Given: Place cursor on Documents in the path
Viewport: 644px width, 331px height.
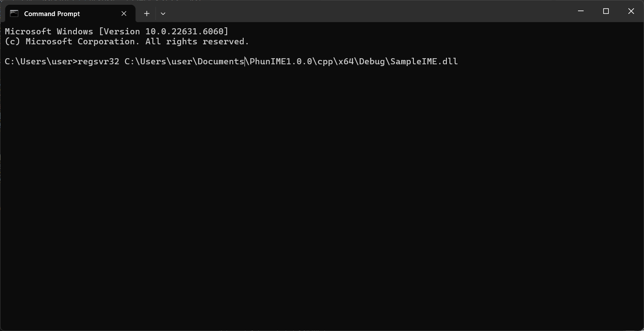Looking at the screenshot, I should (221, 62).
